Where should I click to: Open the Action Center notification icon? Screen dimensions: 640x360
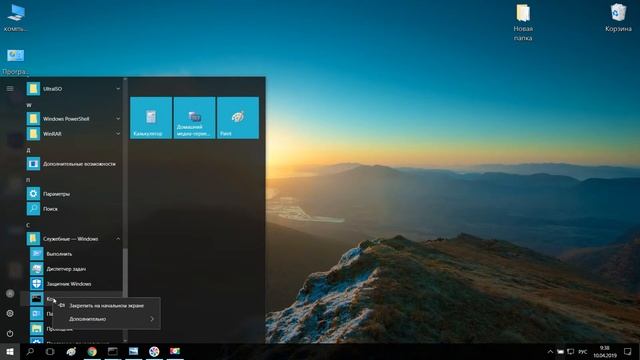coord(627,352)
